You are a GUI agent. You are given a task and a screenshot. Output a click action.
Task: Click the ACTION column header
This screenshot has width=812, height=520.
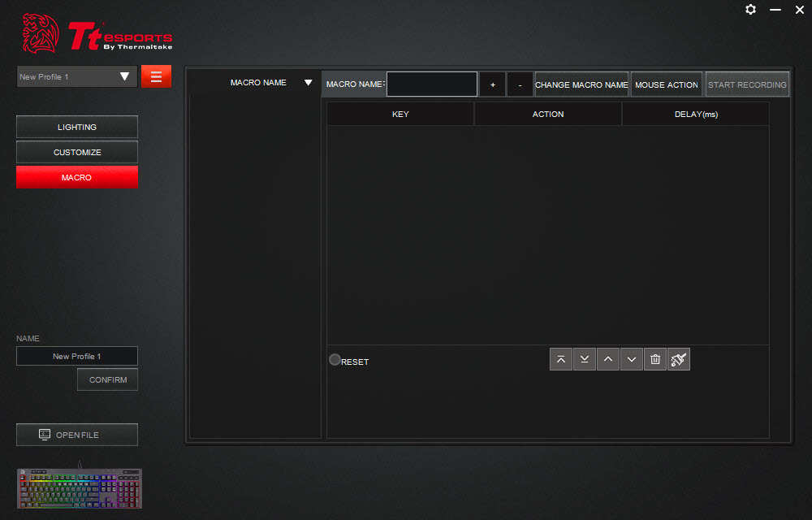[x=548, y=114]
